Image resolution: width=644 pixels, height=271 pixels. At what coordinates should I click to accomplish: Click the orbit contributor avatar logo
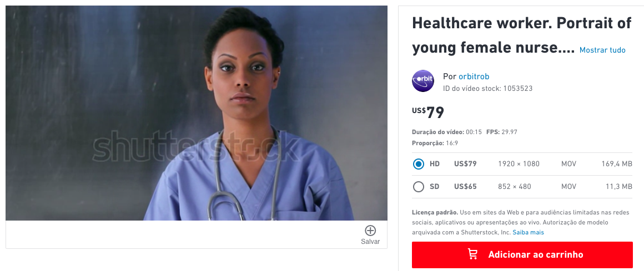pos(422,81)
